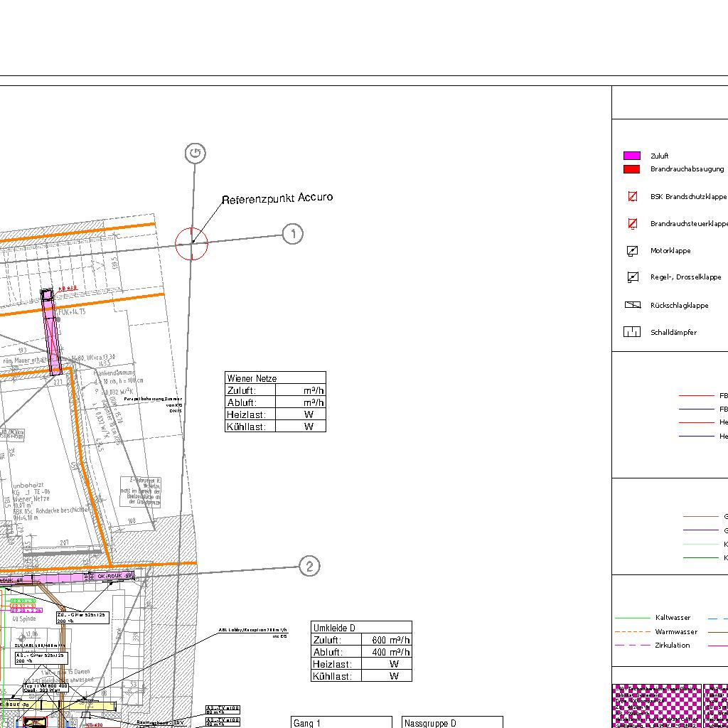Image resolution: width=728 pixels, height=728 pixels.
Task: Select grid axis bubble number 2
Action: coord(309,567)
